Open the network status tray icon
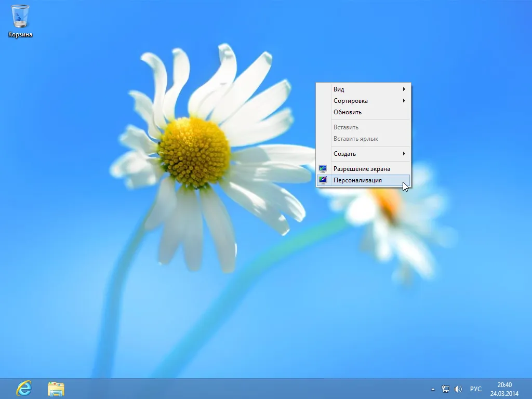Image resolution: width=532 pixels, height=399 pixels. click(445, 389)
